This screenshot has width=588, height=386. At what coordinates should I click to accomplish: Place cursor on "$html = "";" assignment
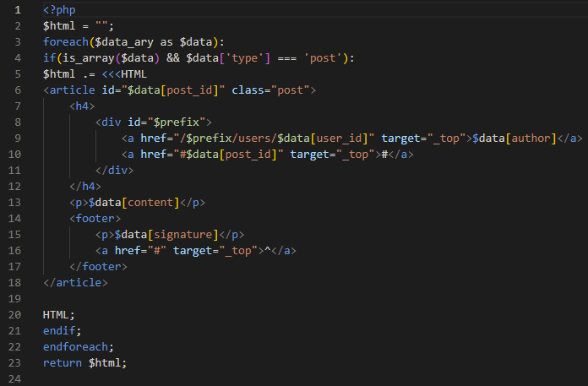click(79, 26)
